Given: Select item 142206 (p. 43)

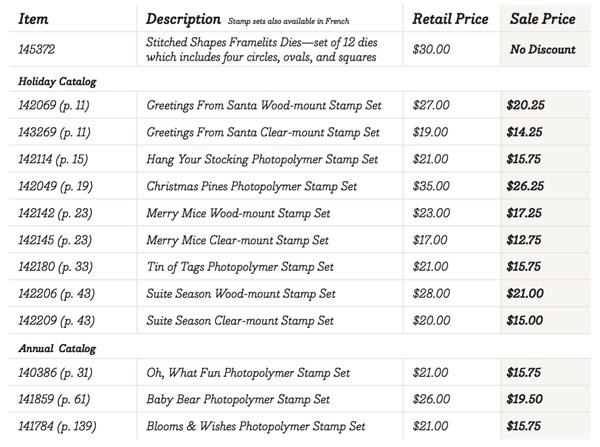Looking at the screenshot, I should (54, 294).
